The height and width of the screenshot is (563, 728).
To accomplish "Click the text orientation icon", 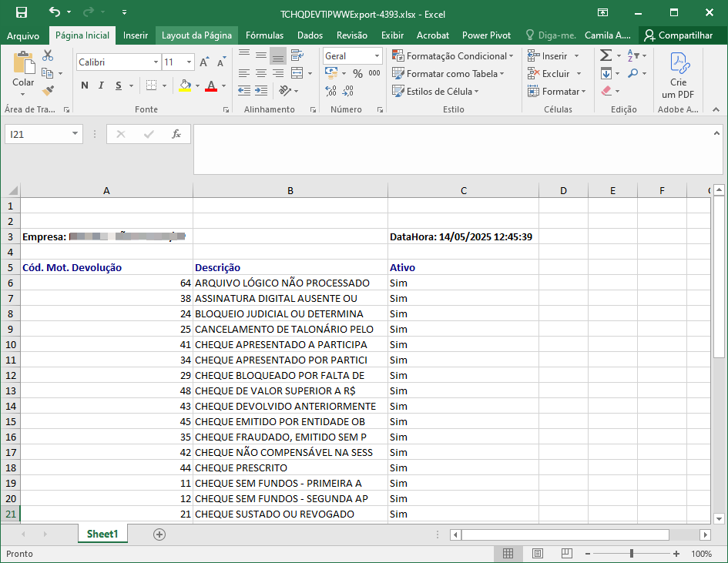I will click(284, 91).
